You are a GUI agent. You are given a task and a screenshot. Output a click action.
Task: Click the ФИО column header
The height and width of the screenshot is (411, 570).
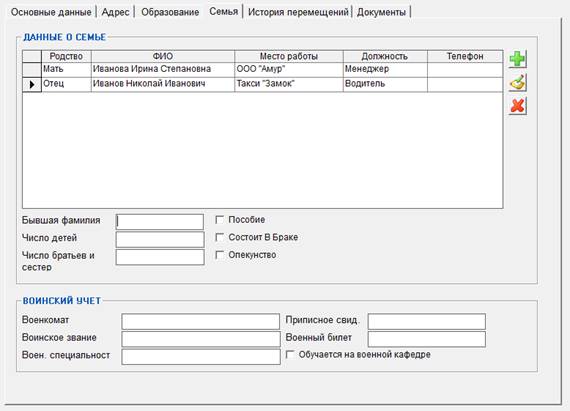coord(163,56)
